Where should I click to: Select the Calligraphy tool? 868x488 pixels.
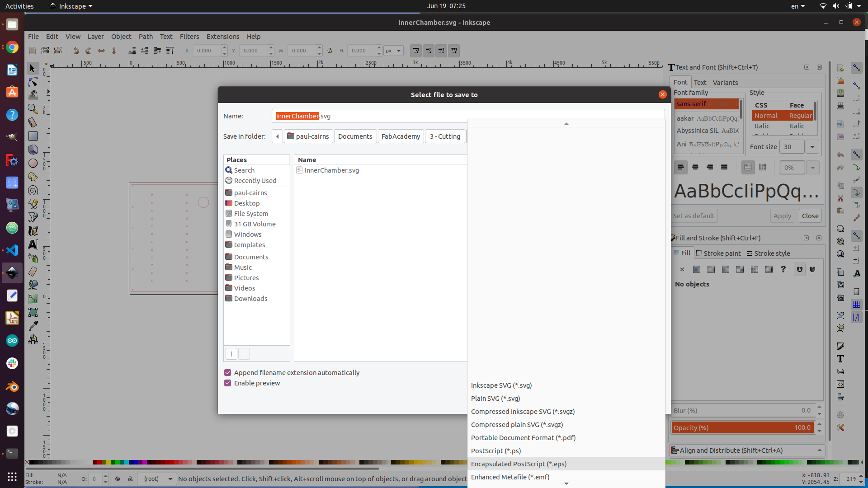[x=33, y=231]
